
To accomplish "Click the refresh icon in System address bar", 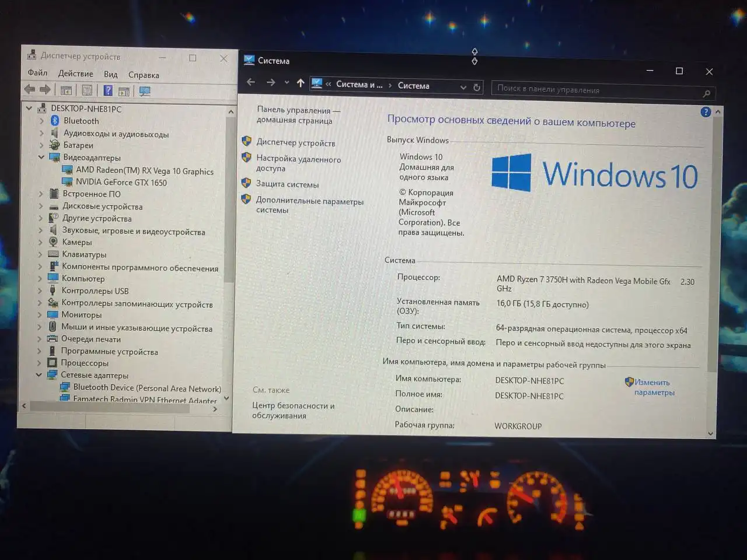I will click(x=477, y=87).
